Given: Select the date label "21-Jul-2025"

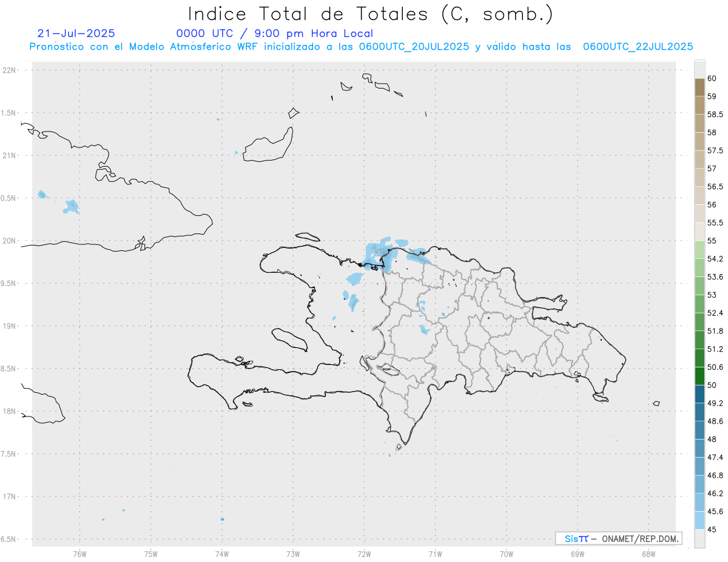Looking at the screenshot, I should pyautogui.click(x=76, y=34).
